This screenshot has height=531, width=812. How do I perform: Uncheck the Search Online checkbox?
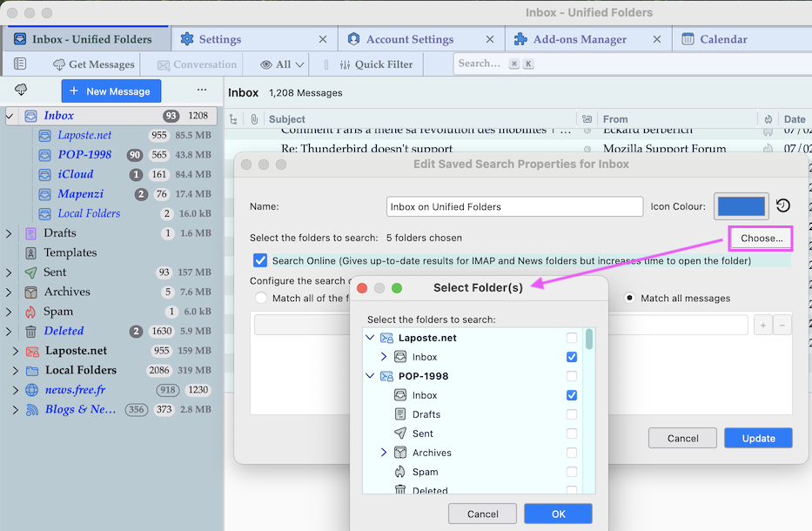(260, 260)
